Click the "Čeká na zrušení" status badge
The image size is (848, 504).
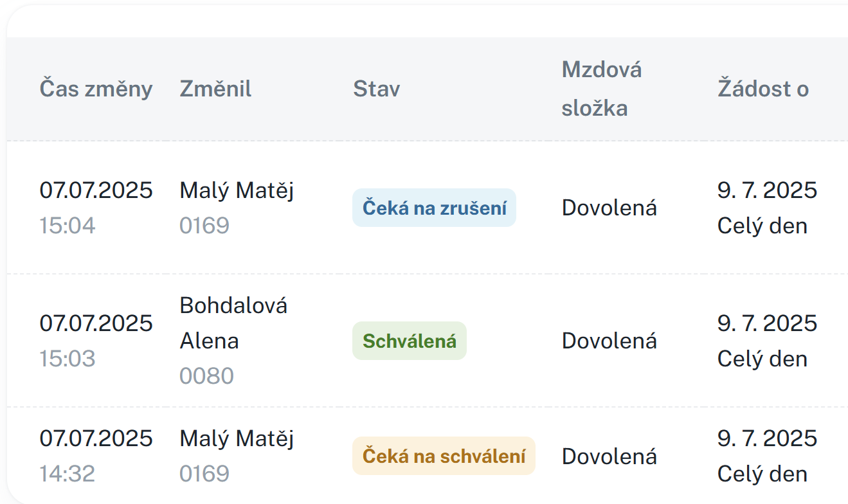[434, 208]
